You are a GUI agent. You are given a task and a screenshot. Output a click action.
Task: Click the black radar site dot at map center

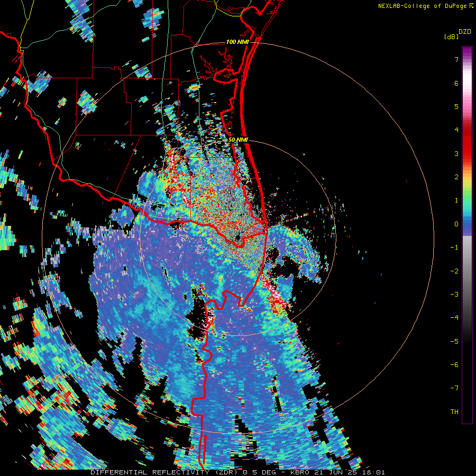238,237
